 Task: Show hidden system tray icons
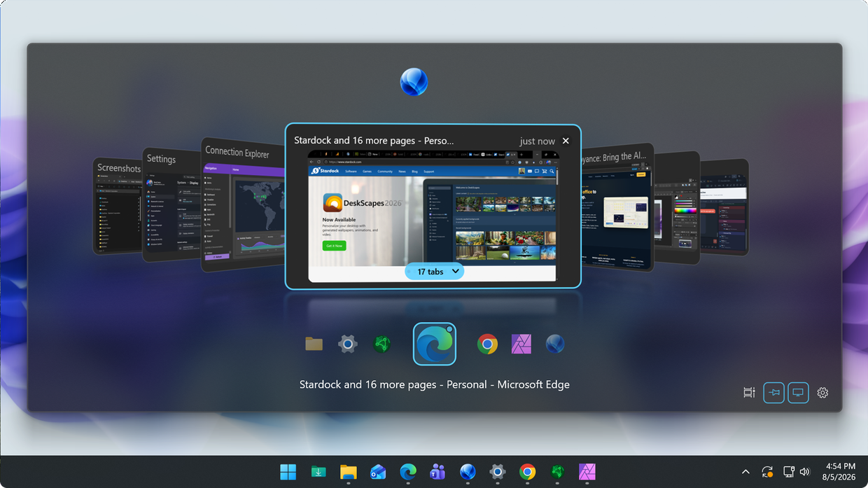(745, 472)
